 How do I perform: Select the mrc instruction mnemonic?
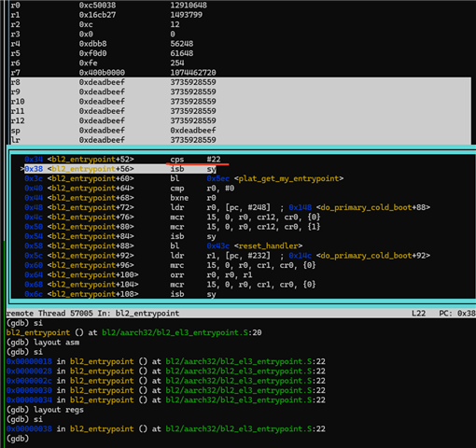(177, 266)
